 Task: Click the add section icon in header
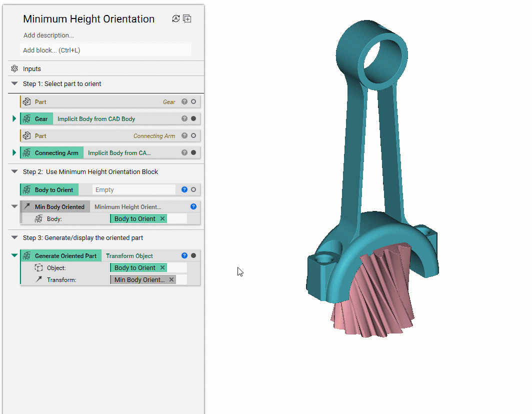[x=187, y=19]
